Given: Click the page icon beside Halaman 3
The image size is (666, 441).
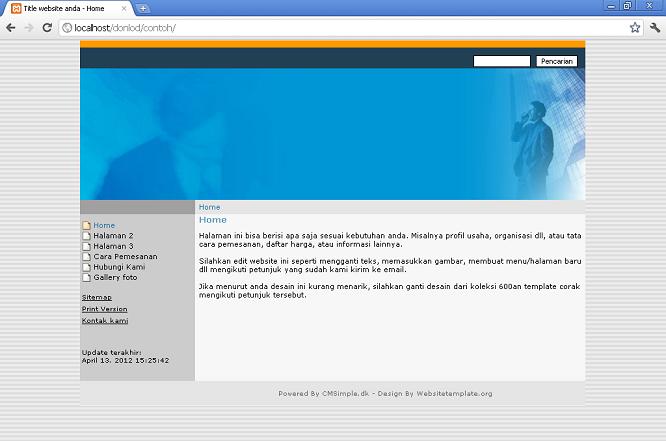Looking at the screenshot, I should point(87,246).
